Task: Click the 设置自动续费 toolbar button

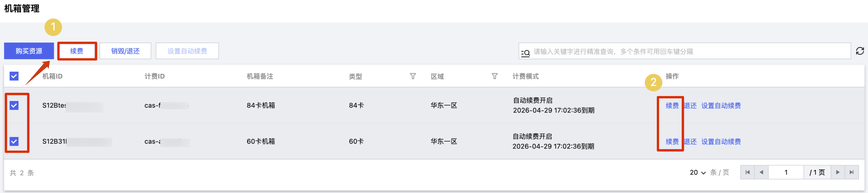Action: [x=187, y=51]
